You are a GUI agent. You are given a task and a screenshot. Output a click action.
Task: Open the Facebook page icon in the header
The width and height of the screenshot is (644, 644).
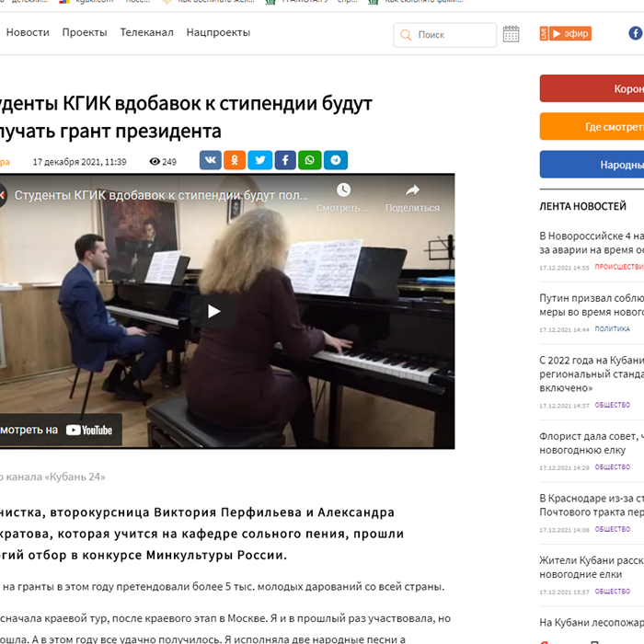(636, 33)
